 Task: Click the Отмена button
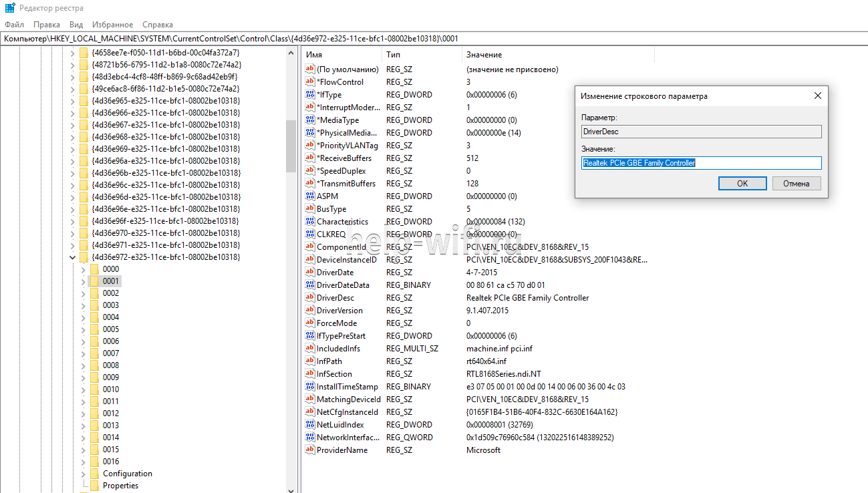pos(797,184)
